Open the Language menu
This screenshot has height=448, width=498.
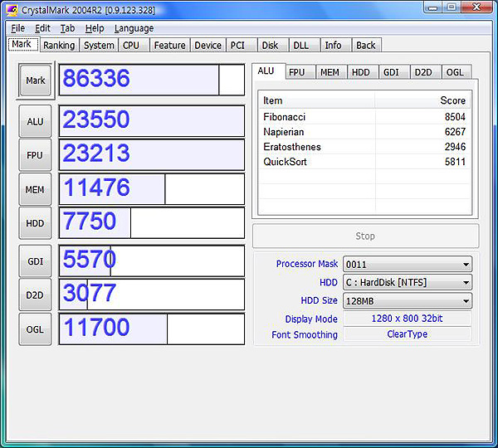(x=134, y=28)
